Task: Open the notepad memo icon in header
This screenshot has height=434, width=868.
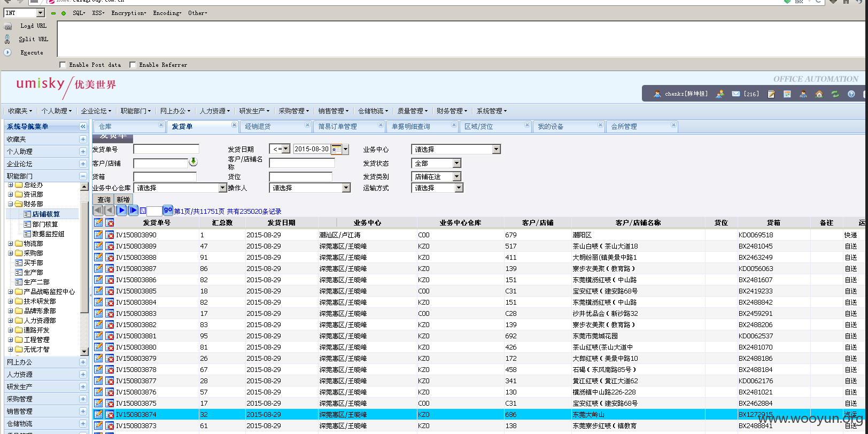Action: pos(771,94)
